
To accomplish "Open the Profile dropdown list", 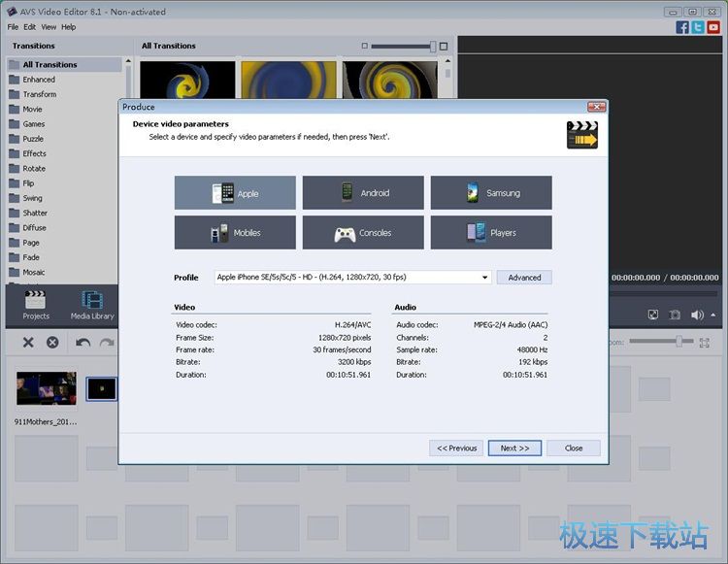I will (x=484, y=277).
